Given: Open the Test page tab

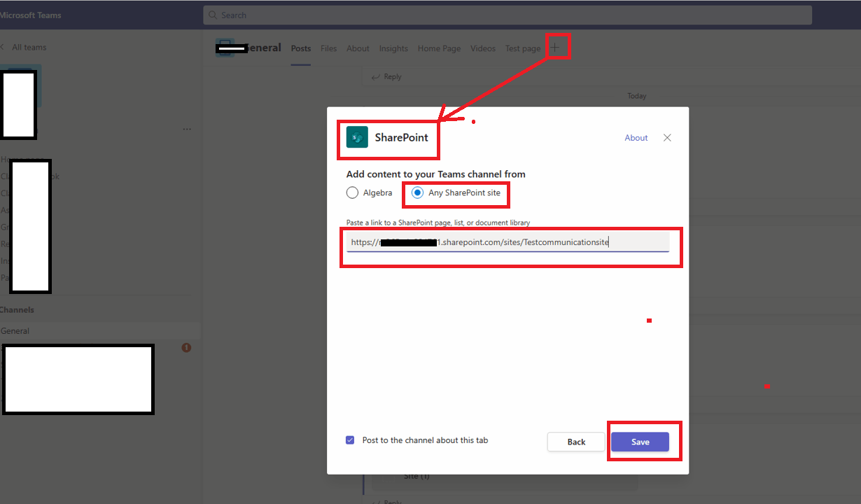Looking at the screenshot, I should (523, 48).
